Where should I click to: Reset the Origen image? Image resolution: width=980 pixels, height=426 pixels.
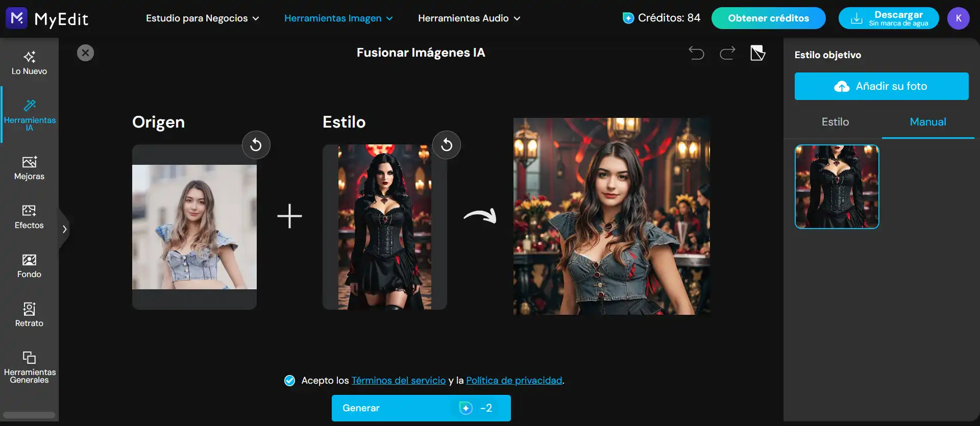pyautogui.click(x=256, y=145)
